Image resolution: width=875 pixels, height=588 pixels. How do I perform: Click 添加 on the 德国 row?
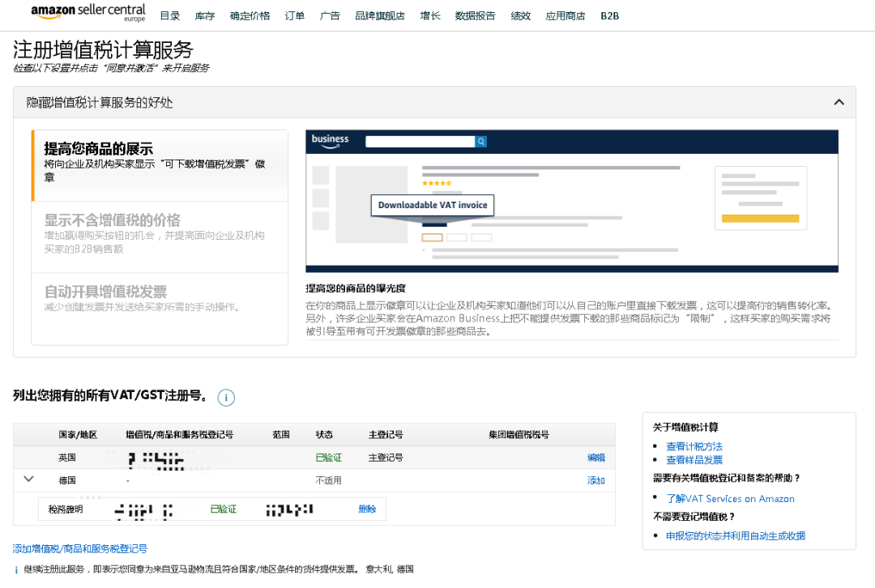tap(596, 479)
